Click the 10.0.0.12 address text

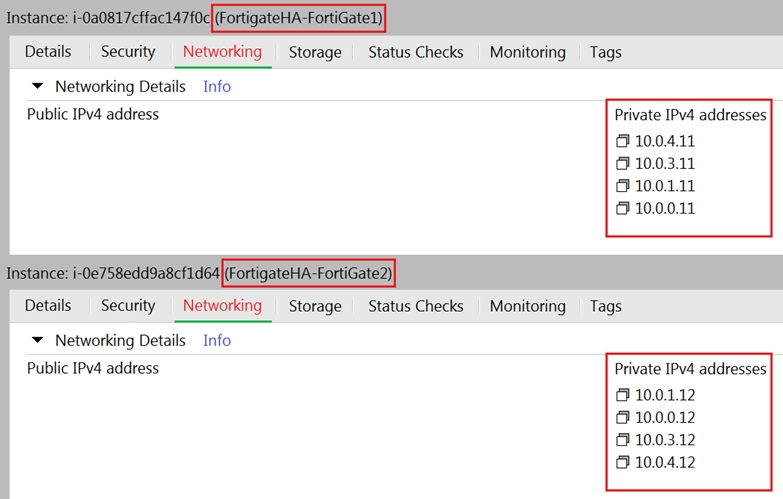pos(665,418)
